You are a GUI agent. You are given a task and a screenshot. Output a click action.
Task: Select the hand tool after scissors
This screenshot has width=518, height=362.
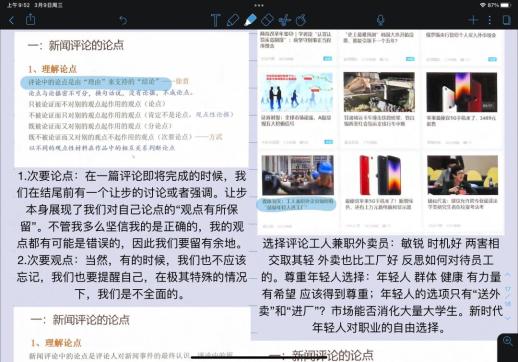[x=301, y=20]
